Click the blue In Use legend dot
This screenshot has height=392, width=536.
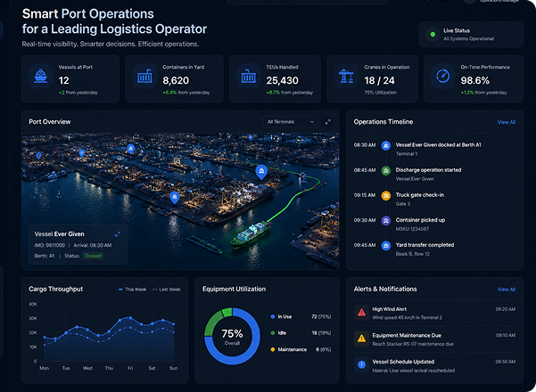(272, 316)
